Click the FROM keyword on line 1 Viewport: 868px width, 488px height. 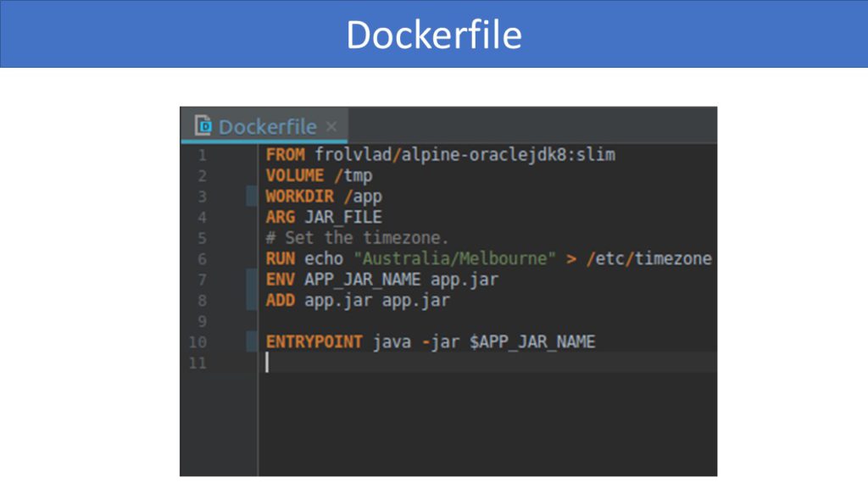pyautogui.click(x=285, y=155)
